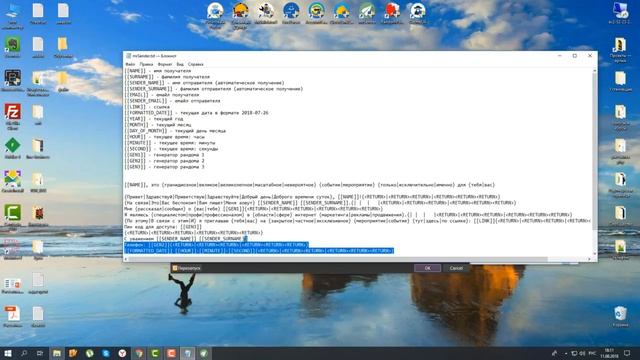Select the green paper-plane round desktop icon
640x360 pixels.
point(367,13)
